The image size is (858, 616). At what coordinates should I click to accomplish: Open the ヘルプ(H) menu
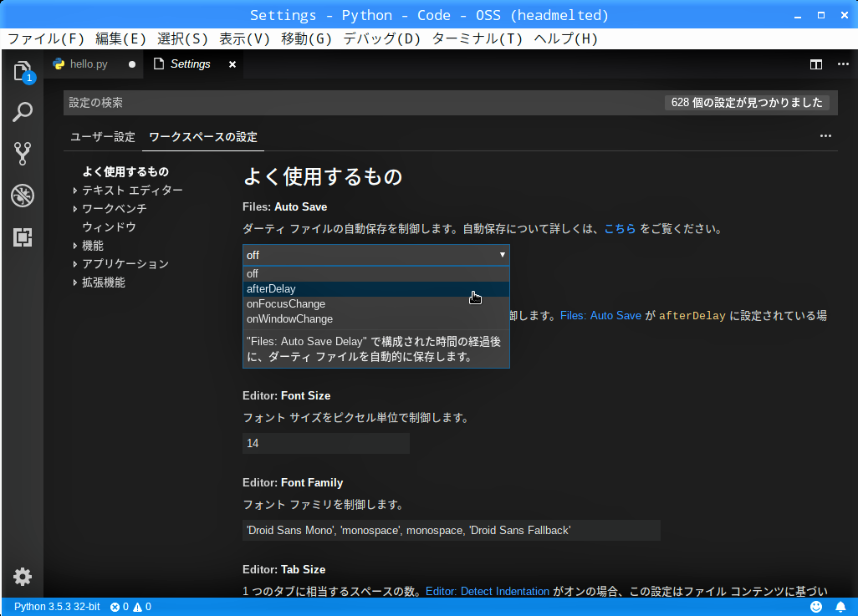[x=566, y=38]
